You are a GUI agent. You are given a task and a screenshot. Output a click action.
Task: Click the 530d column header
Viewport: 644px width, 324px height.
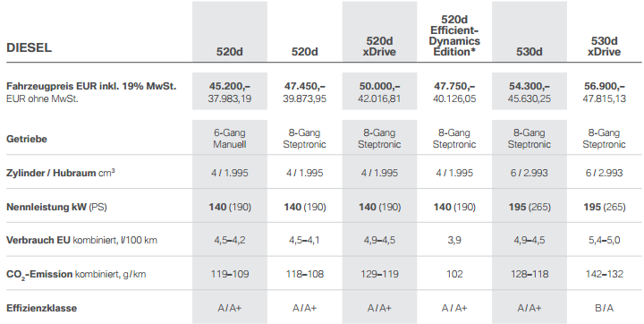click(529, 52)
